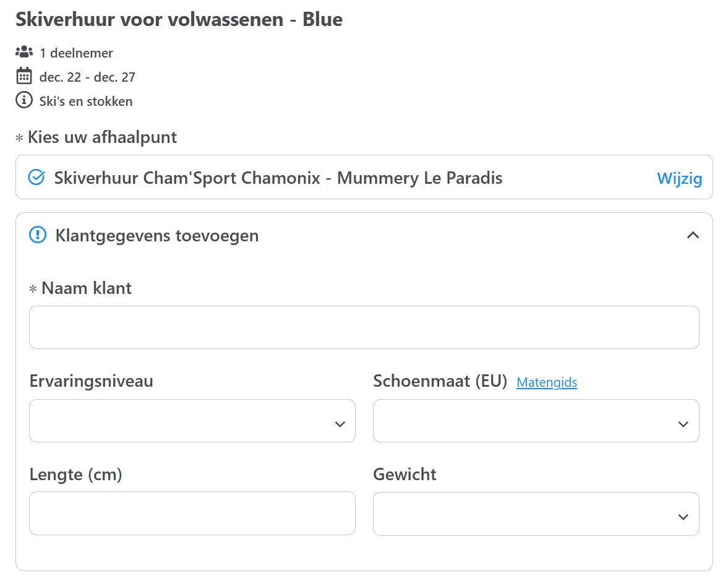Click the exclamation icon beside Klantgegevens toevoegen
728x586 pixels.
[38, 235]
